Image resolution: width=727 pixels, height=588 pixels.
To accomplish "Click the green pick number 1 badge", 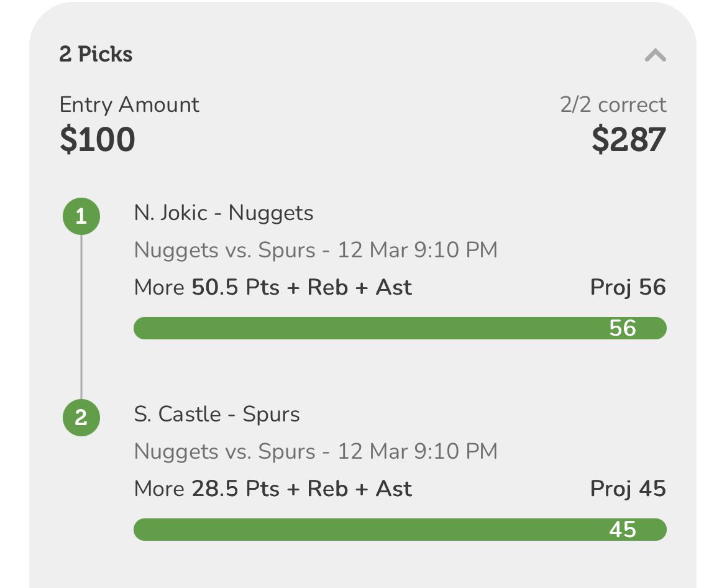I will 81,217.
